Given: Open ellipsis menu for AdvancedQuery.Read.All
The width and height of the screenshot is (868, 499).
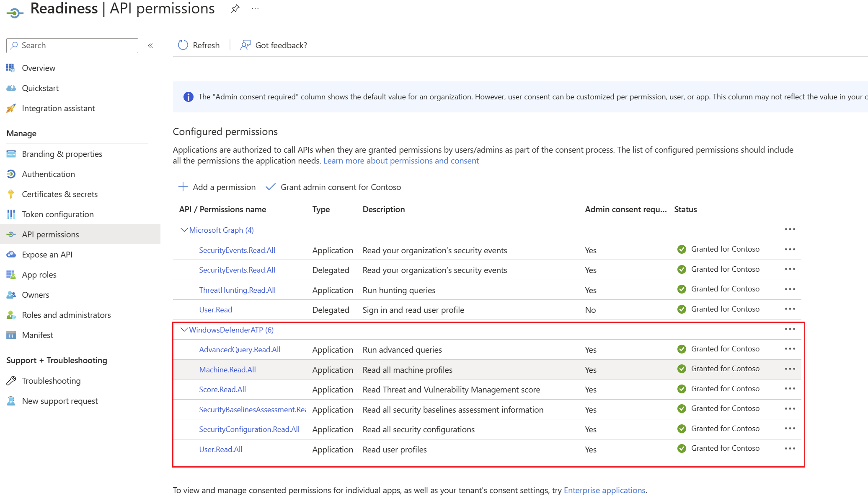Looking at the screenshot, I should point(790,348).
